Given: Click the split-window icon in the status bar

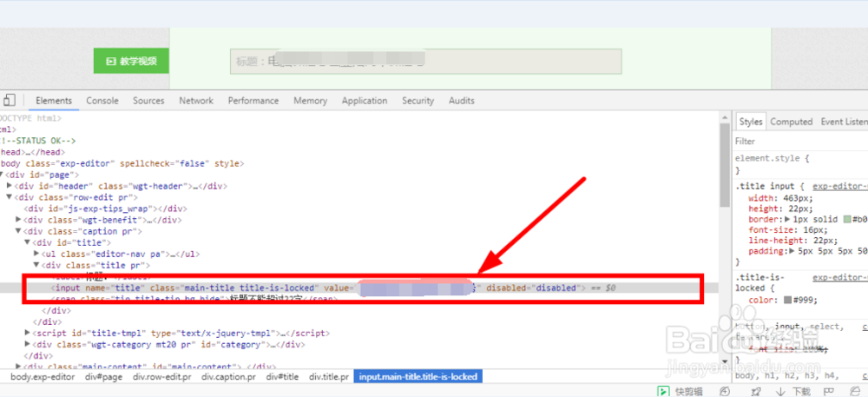Looking at the screenshot, I should 831,391.
